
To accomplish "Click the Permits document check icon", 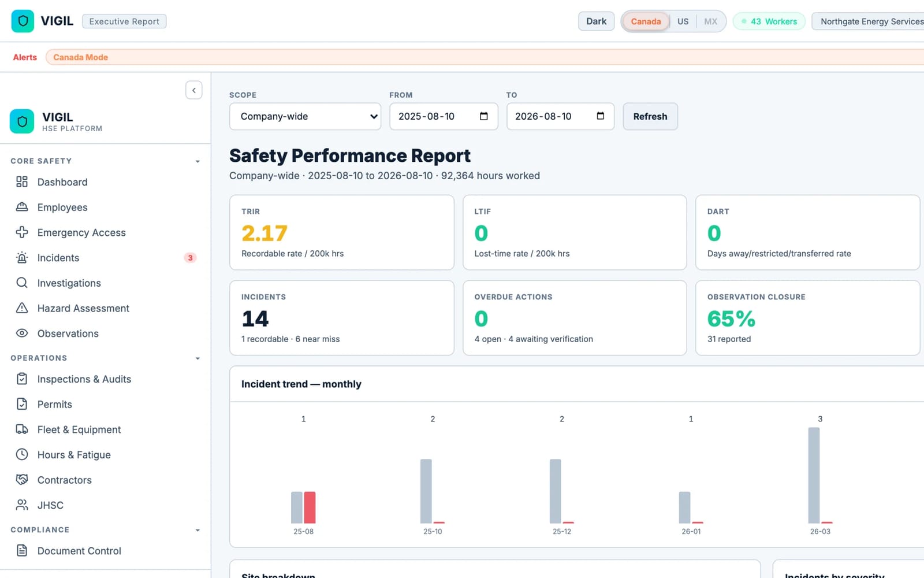I will [22, 404].
